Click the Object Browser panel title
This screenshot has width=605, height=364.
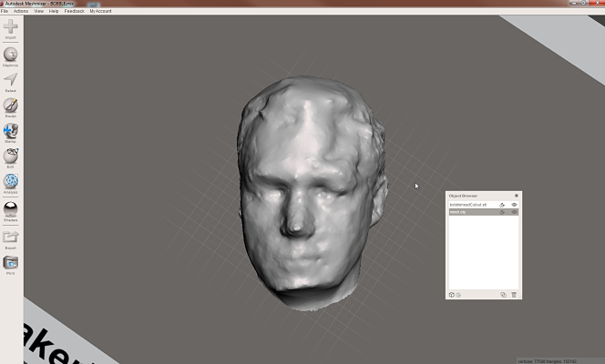(x=463, y=196)
